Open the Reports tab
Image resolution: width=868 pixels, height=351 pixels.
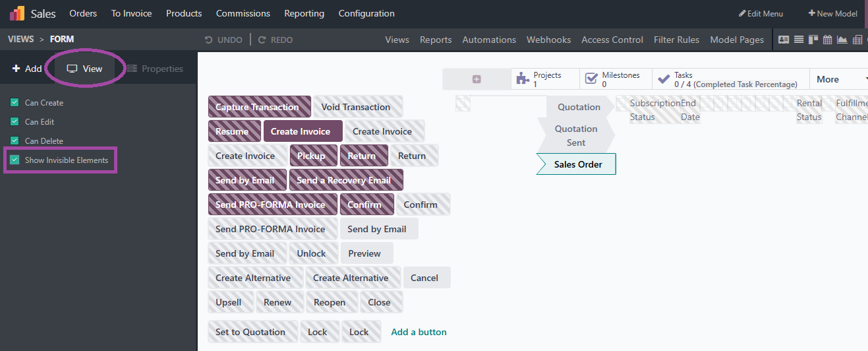pyautogui.click(x=436, y=40)
